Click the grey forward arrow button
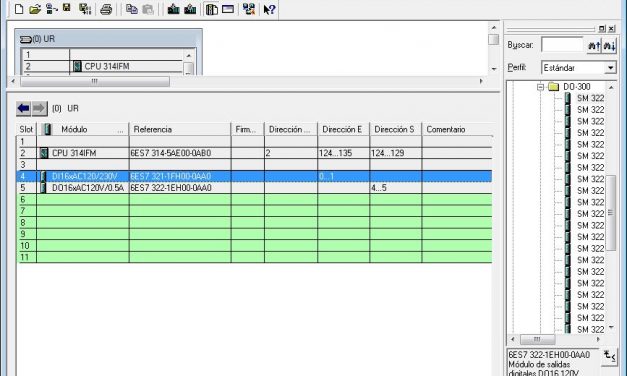The width and height of the screenshot is (627, 376). point(39,108)
